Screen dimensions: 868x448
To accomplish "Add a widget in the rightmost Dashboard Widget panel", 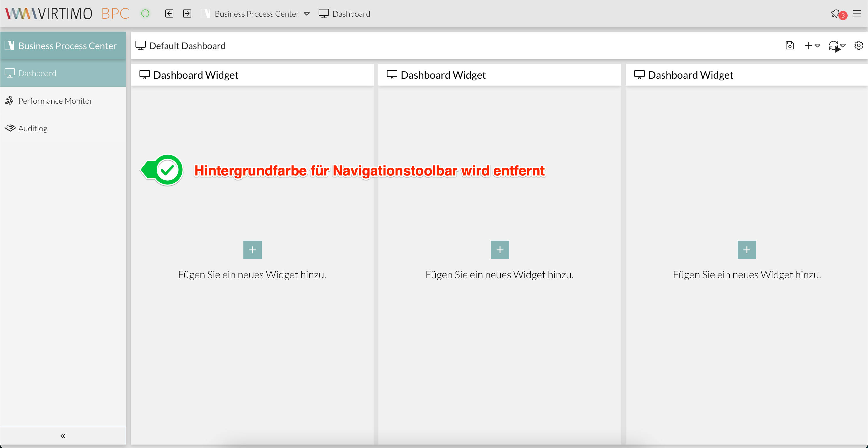I will click(x=747, y=250).
